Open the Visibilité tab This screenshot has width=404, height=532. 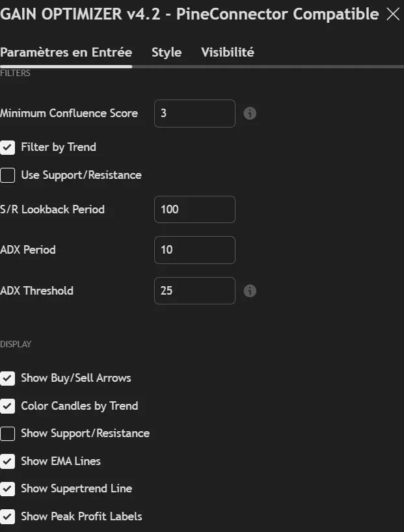pyautogui.click(x=226, y=53)
